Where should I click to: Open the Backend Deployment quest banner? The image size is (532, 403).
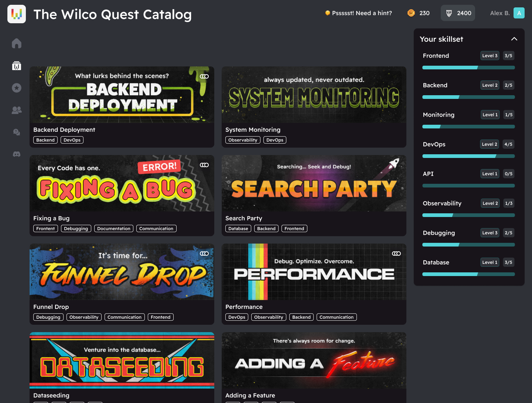point(122,94)
